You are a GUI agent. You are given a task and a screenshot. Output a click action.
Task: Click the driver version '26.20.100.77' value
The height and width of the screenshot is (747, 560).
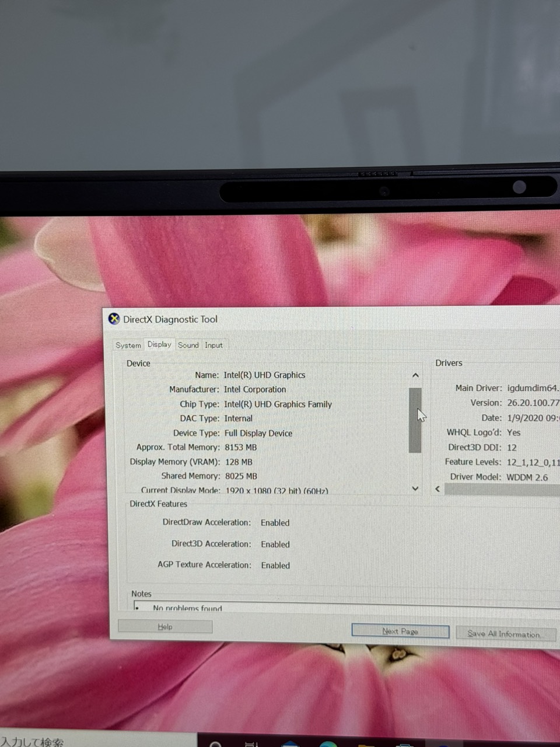(x=533, y=403)
